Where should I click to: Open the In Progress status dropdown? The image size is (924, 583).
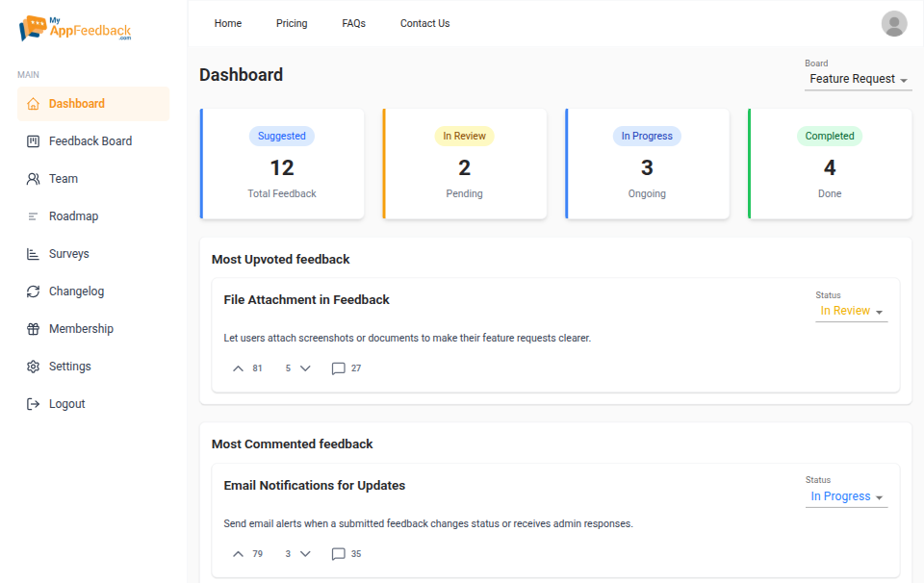tap(845, 495)
